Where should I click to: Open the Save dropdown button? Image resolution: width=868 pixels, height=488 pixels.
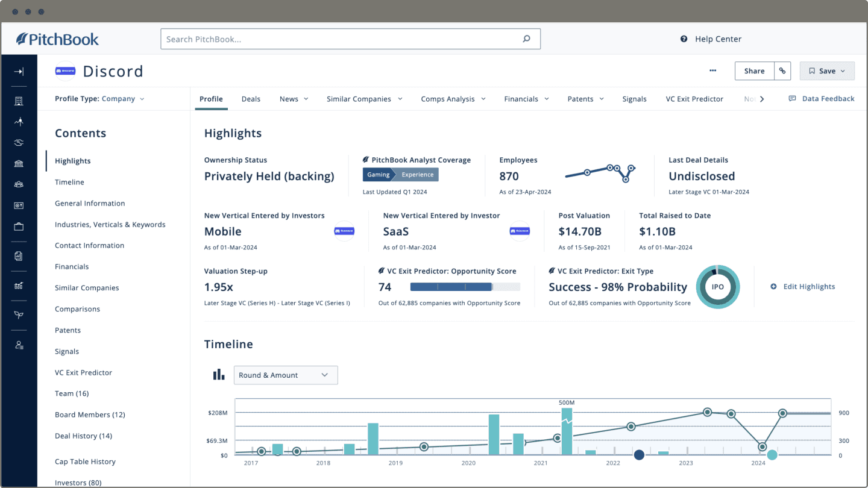(x=827, y=71)
